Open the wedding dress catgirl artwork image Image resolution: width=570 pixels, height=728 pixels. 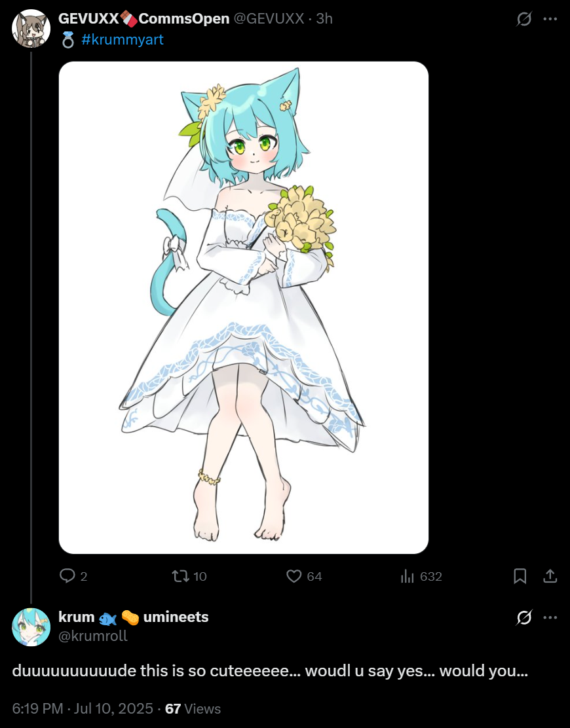pyautogui.click(x=244, y=307)
